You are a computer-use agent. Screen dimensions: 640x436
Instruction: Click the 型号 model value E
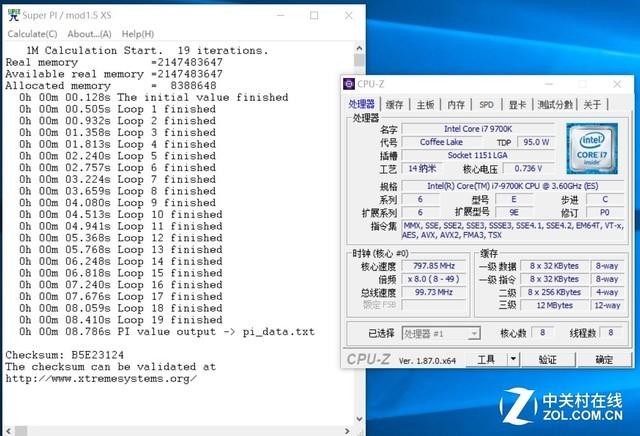click(x=514, y=199)
